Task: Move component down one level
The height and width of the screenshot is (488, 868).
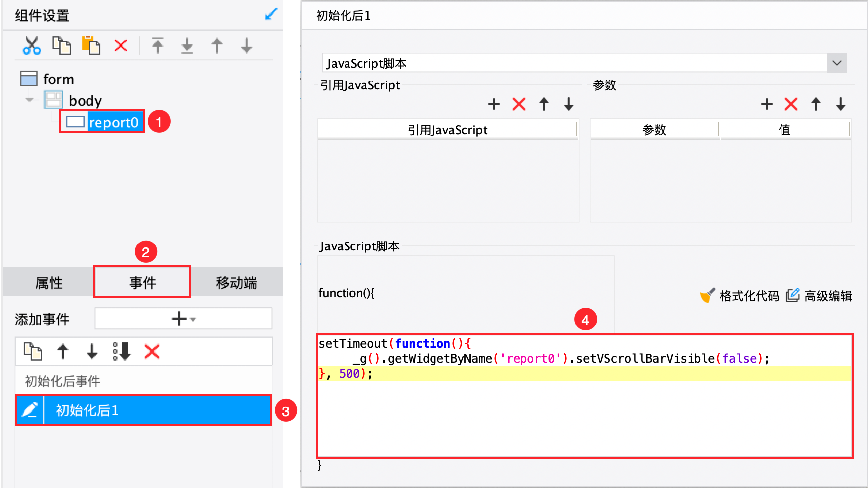Action: click(x=247, y=46)
